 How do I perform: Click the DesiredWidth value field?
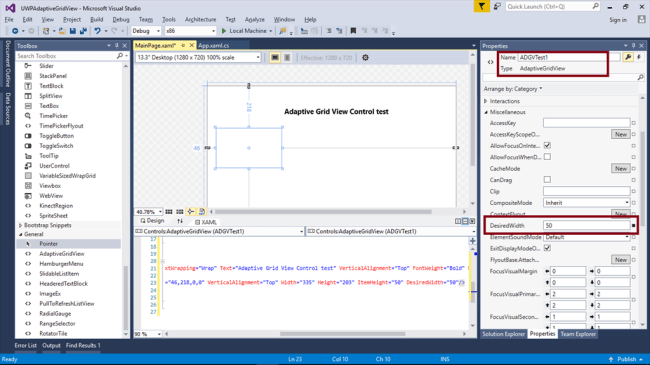pos(587,226)
